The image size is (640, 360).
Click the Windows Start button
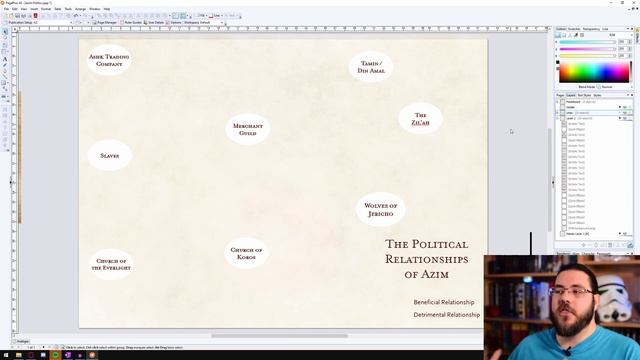pyautogui.click(x=6, y=355)
